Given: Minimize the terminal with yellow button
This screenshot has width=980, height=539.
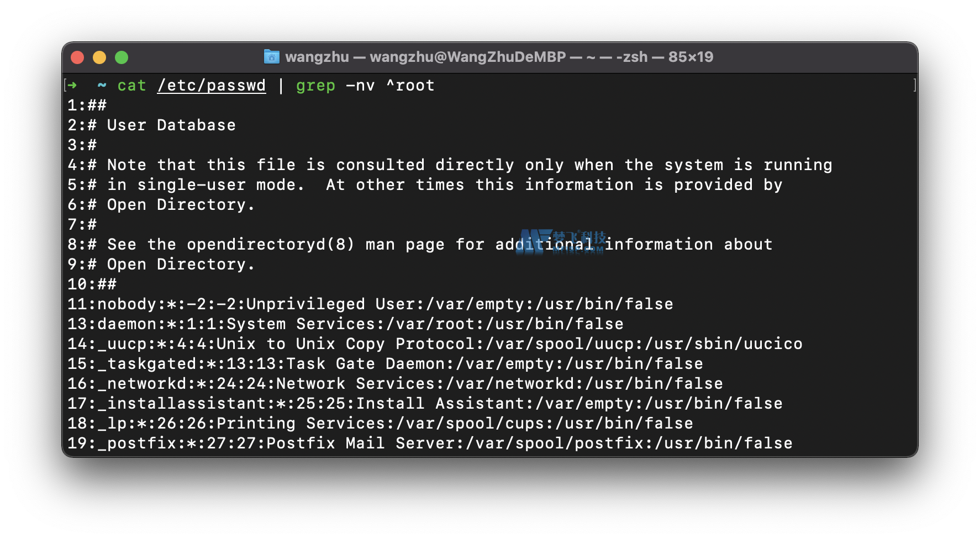Looking at the screenshot, I should pyautogui.click(x=99, y=57).
